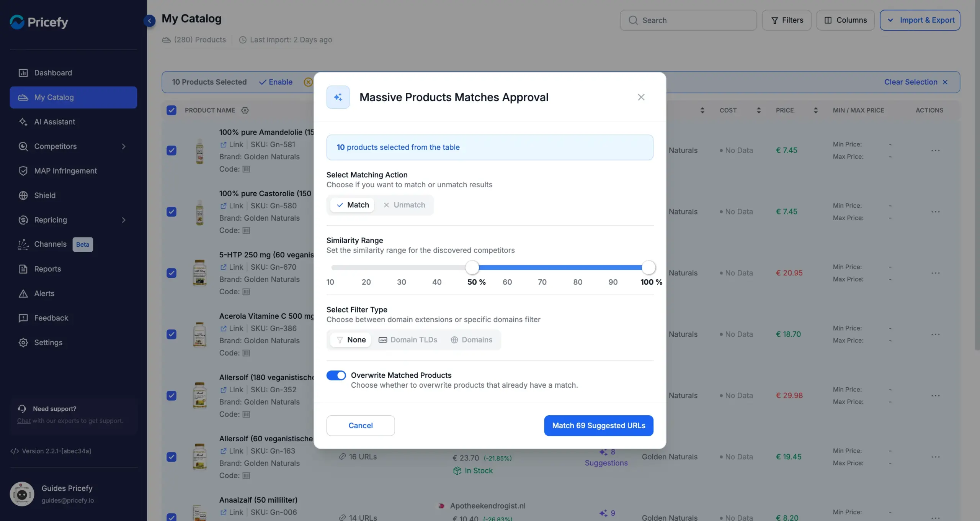The image size is (980, 521).
Task: Select the Domain TLDs filter type
Action: tap(408, 340)
